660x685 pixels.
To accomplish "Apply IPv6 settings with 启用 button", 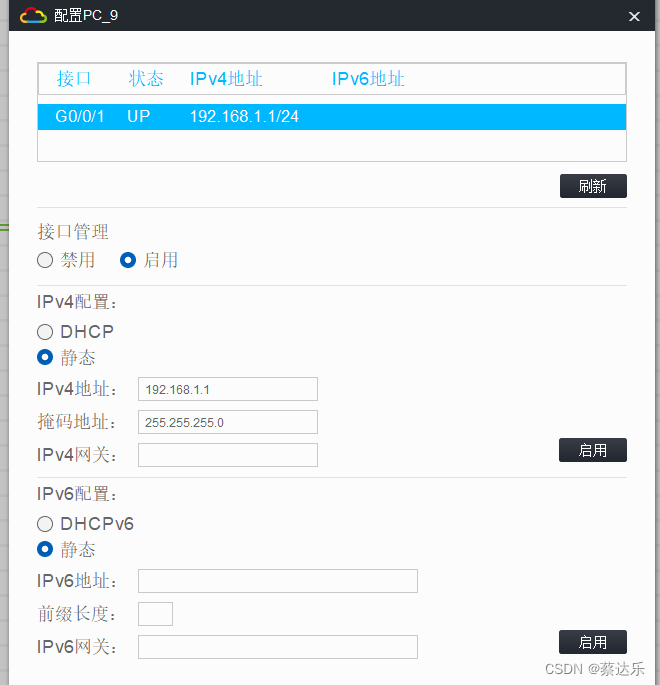I will [593, 642].
